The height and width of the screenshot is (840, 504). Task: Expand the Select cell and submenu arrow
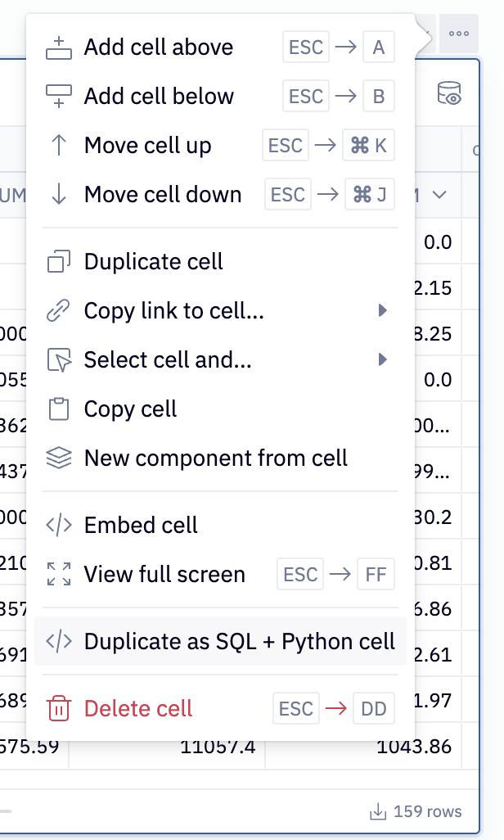pos(381,360)
